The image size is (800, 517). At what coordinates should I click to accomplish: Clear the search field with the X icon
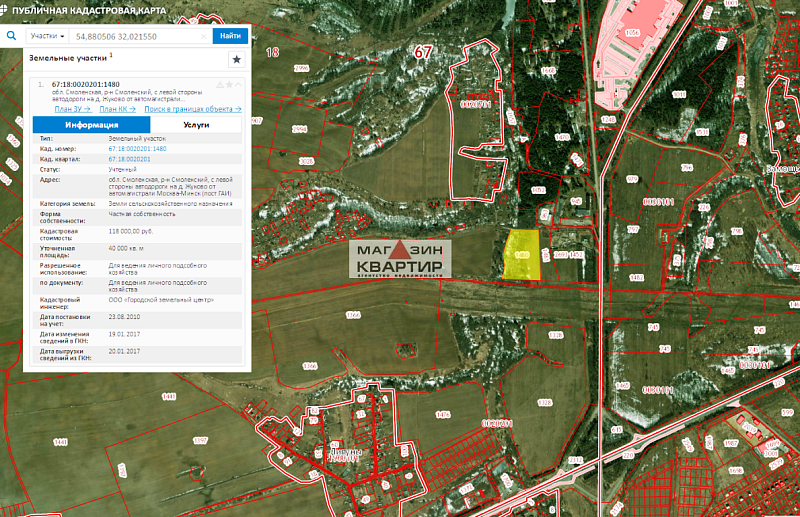click(x=204, y=36)
